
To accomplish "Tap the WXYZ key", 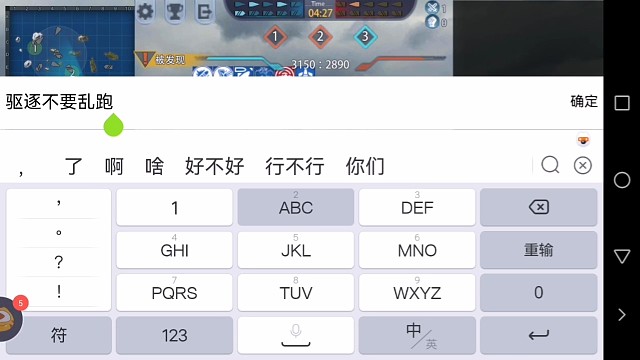I will click(x=417, y=292).
